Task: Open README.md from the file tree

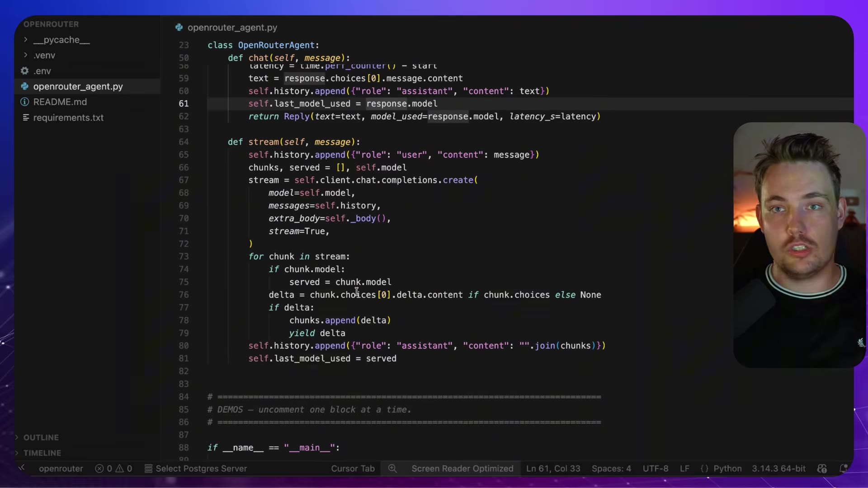Action: [x=60, y=102]
